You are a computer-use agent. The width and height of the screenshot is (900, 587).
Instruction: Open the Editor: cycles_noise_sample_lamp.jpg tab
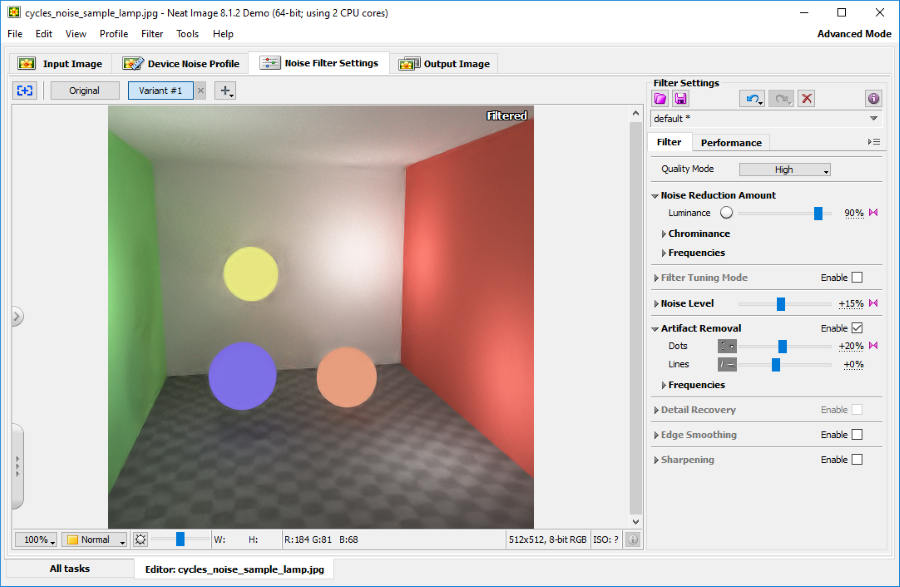(x=234, y=569)
